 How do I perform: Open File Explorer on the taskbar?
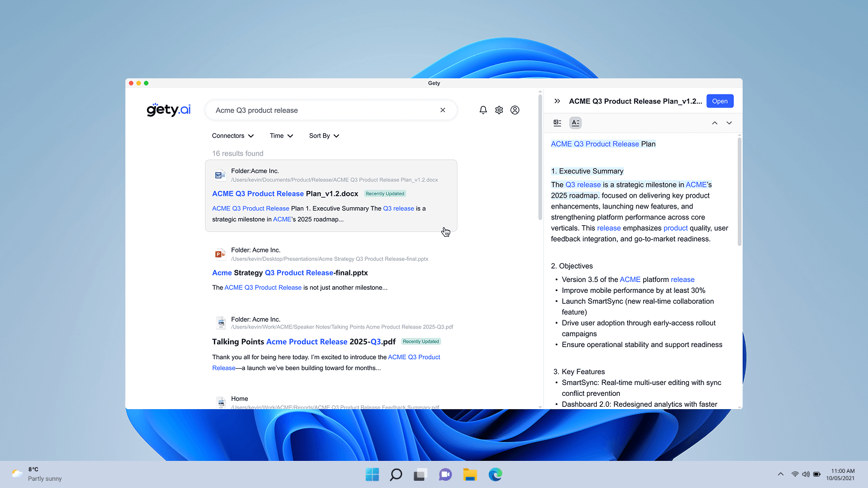[x=470, y=474]
